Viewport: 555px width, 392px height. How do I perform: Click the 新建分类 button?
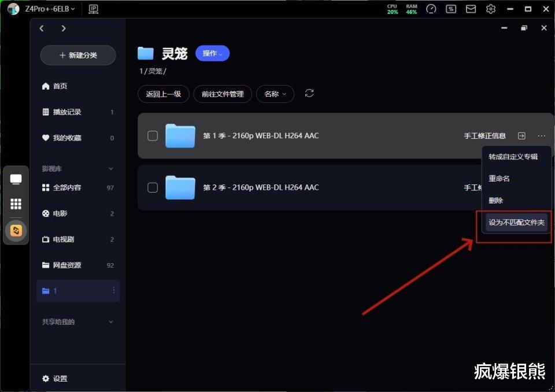pos(78,56)
